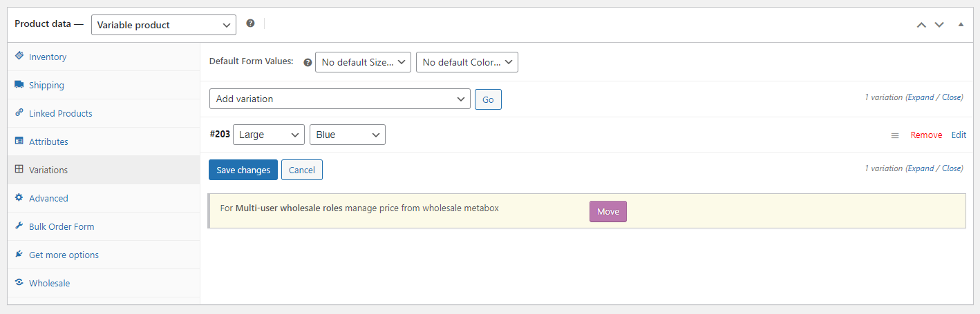The width and height of the screenshot is (980, 314).
Task: Click the Shipping truck icon
Action: pos(19,85)
